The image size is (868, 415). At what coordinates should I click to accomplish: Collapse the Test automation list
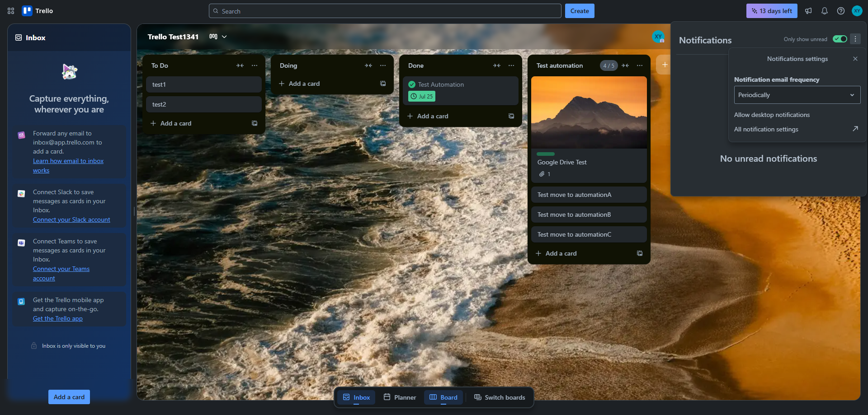[625, 65]
